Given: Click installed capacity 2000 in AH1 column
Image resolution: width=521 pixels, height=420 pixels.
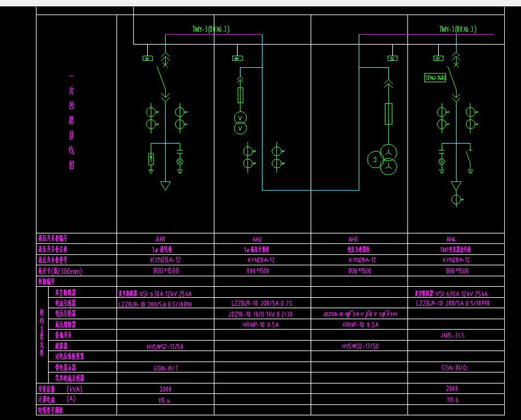Looking at the screenshot, I should pos(166,389).
